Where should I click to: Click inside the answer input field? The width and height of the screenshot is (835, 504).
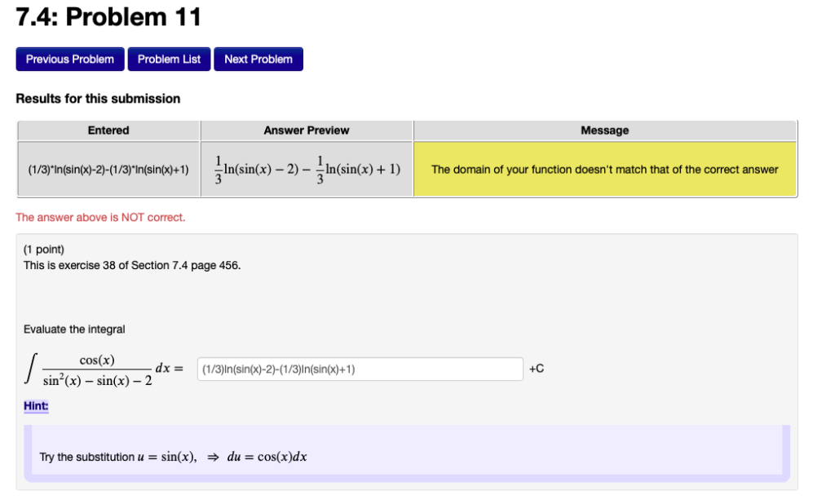coord(359,369)
